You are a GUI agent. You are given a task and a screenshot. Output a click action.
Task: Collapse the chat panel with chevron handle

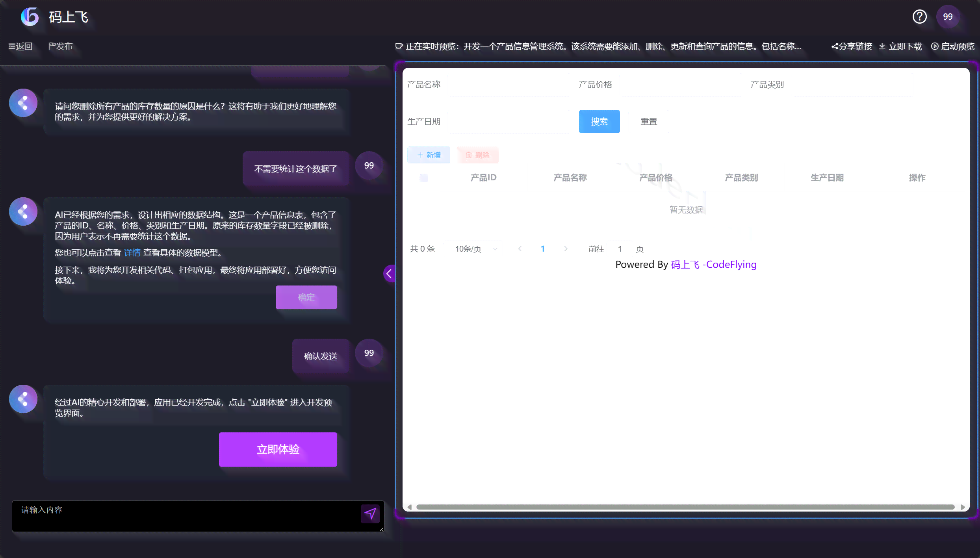click(x=389, y=273)
